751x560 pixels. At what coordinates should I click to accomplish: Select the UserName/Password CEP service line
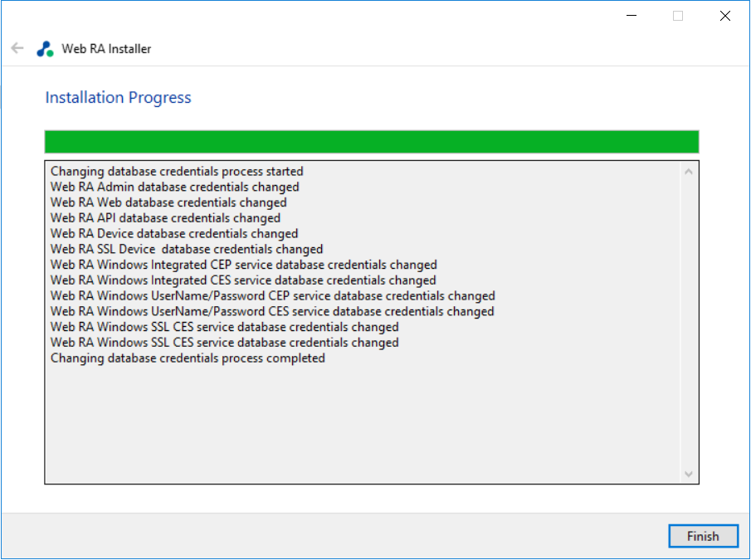point(272,296)
